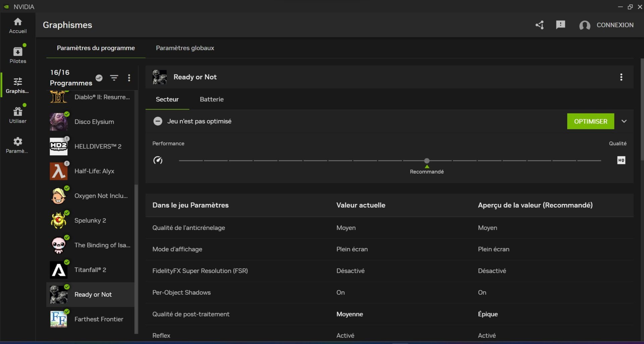Open Paramètres settings in sidebar

(x=18, y=145)
